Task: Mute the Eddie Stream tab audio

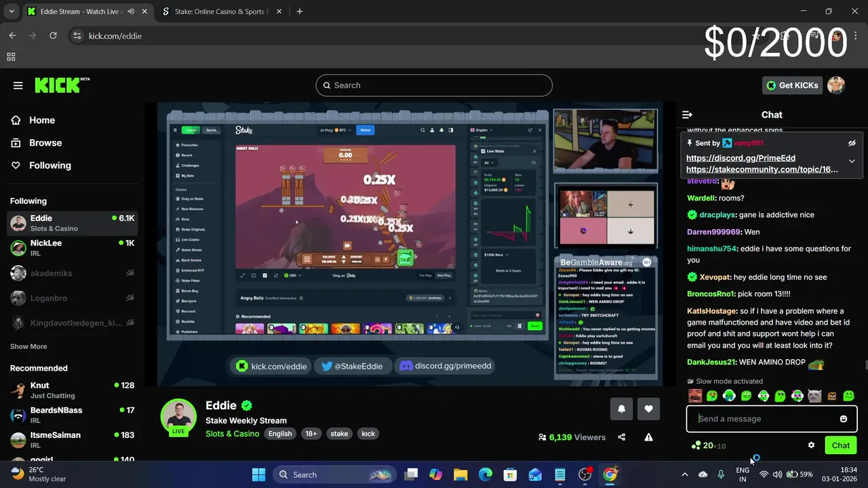Action: coord(131,12)
